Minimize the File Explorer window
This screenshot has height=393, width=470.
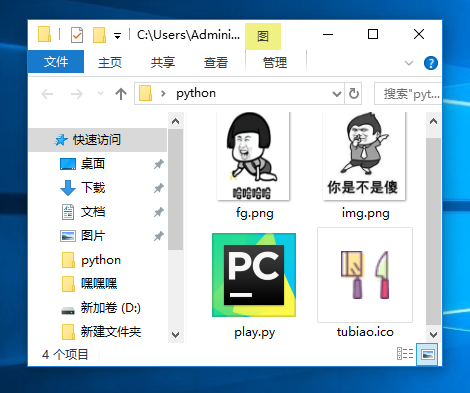(x=328, y=34)
